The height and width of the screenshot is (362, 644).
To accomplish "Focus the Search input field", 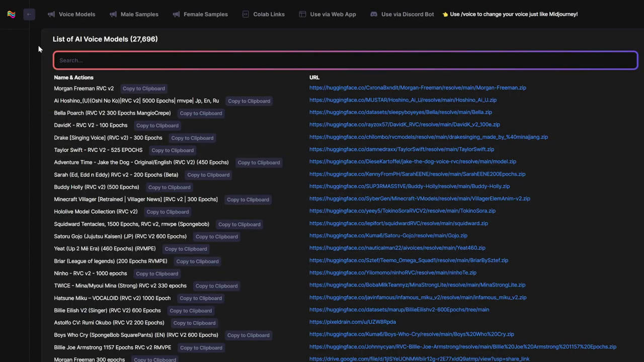I will pyautogui.click(x=346, y=60).
